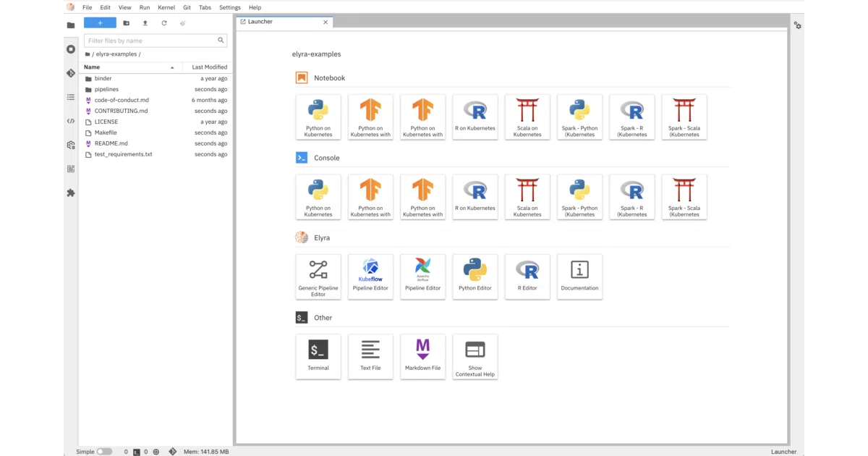Open the Git menu
868x456 pixels.
187,7
